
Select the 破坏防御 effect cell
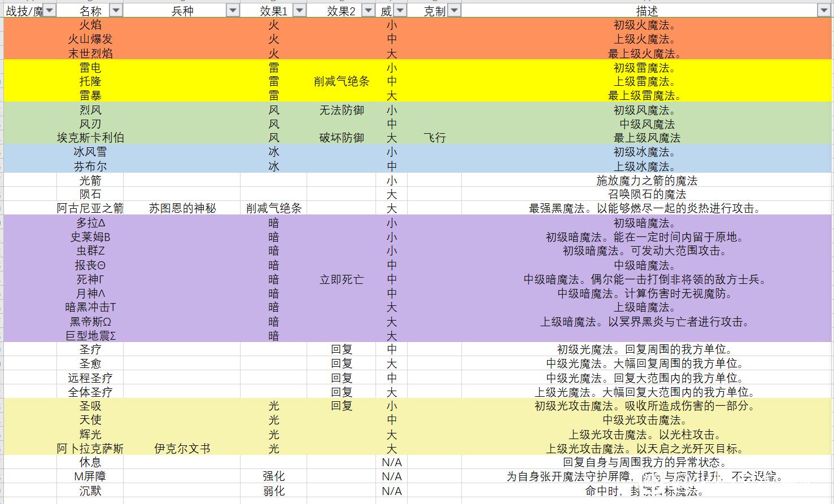(x=342, y=138)
